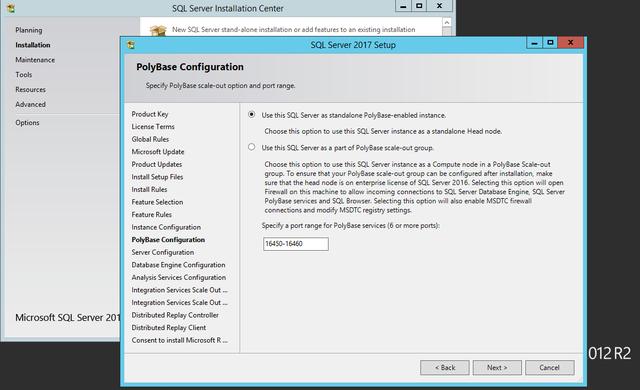This screenshot has width=640, height=390.
Task: Go back with the Back button
Action: pyautogui.click(x=444, y=368)
